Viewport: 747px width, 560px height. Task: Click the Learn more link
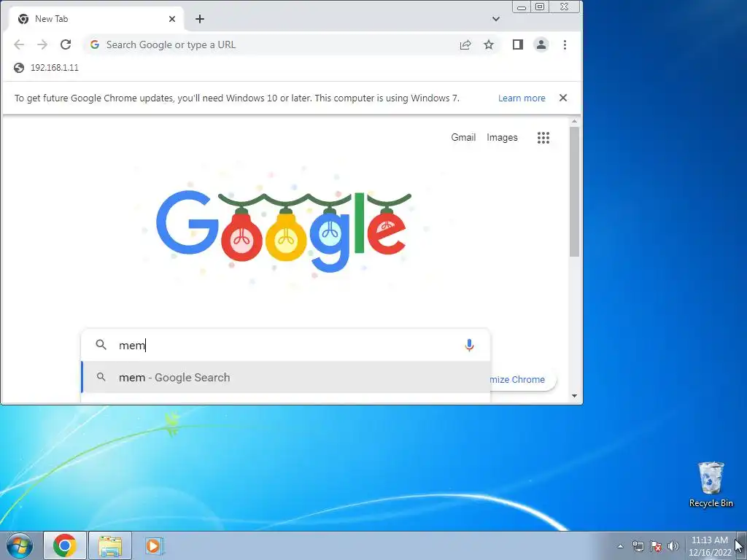click(x=522, y=98)
